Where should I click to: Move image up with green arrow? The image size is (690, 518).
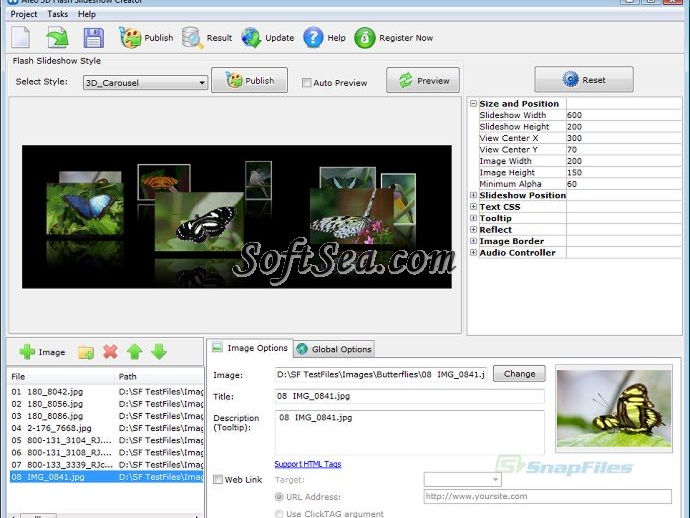(x=134, y=352)
